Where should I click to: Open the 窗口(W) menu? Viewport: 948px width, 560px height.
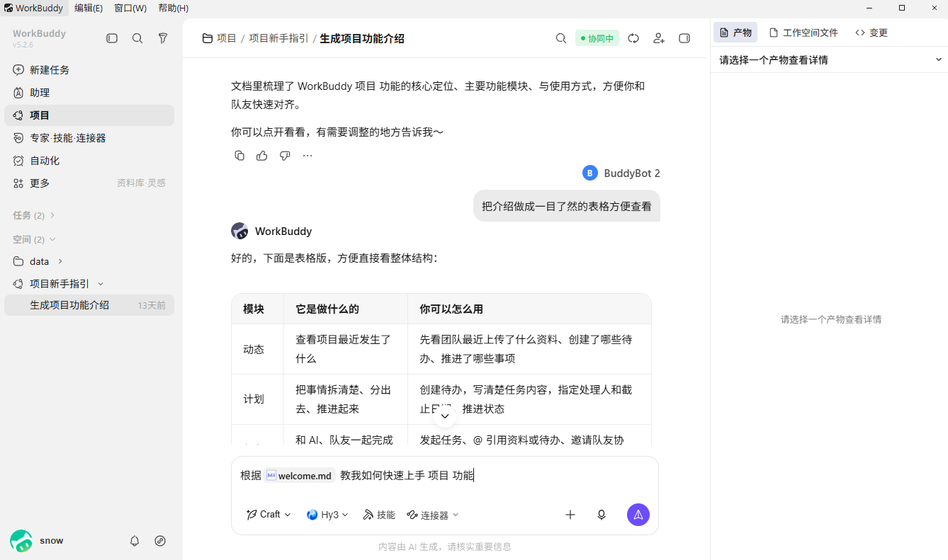click(130, 8)
